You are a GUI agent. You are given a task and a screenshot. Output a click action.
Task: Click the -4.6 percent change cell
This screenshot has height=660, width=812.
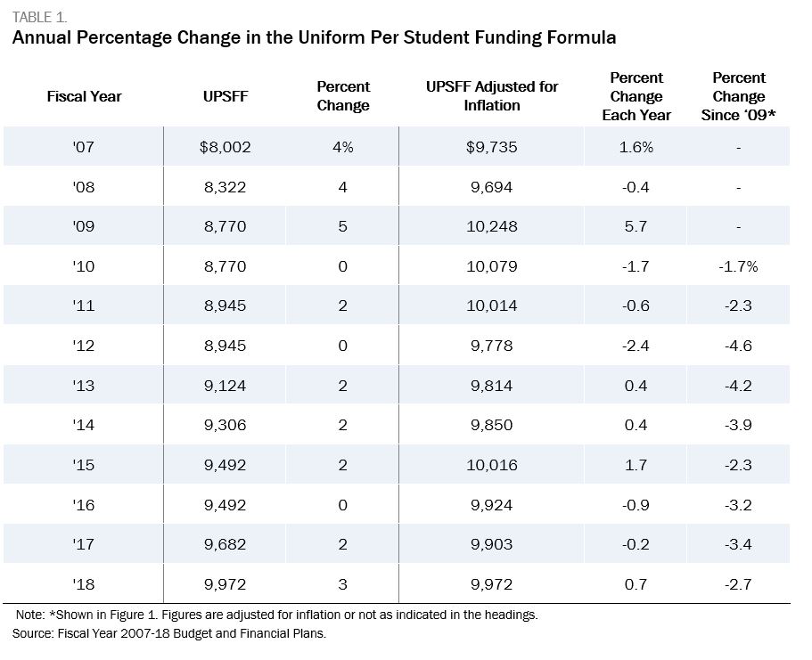tap(738, 346)
